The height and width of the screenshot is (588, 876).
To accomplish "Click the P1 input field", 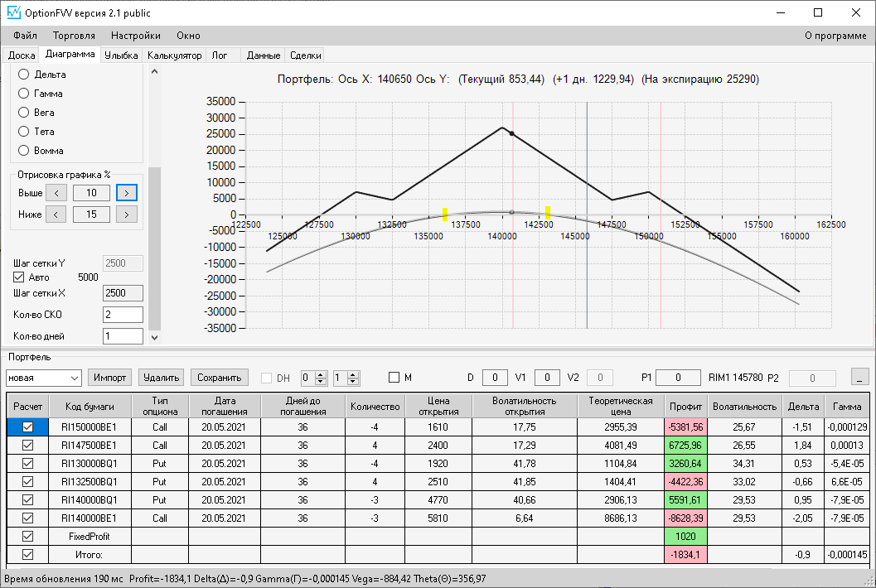I will pos(678,378).
